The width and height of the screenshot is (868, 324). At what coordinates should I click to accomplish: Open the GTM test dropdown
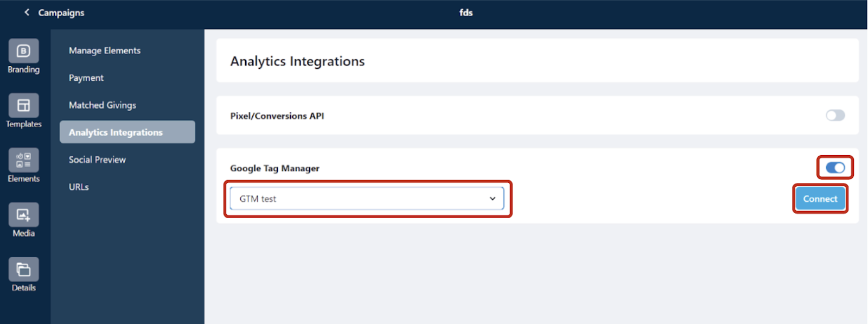[367, 199]
